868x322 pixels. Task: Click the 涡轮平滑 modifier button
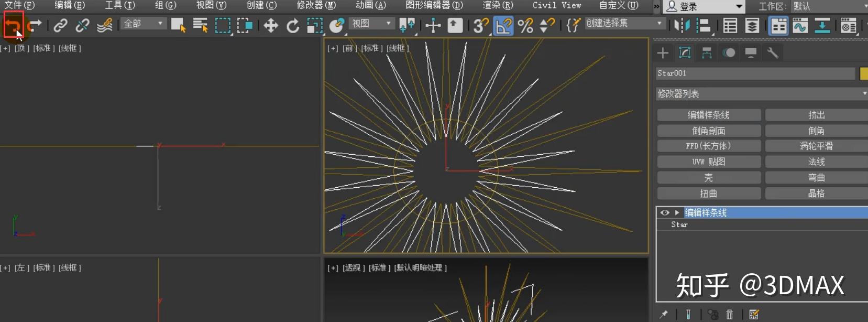pyautogui.click(x=816, y=146)
